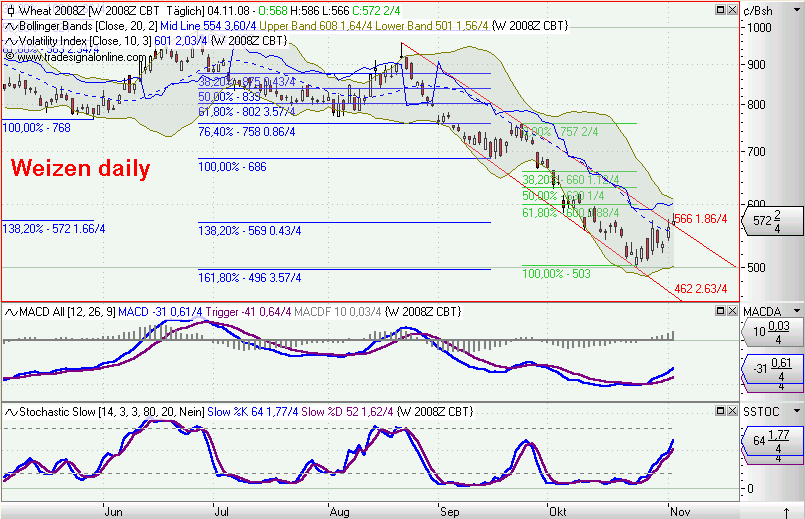Select the 64 1.77/4 stochastic value tag
Image resolution: width=805 pixels, height=519 pixels.
(x=773, y=441)
